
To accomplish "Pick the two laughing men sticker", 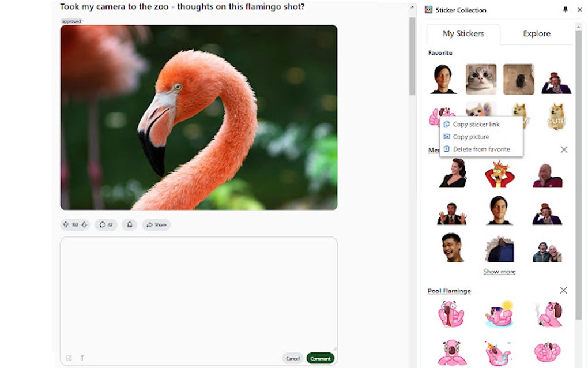I will (x=547, y=251).
